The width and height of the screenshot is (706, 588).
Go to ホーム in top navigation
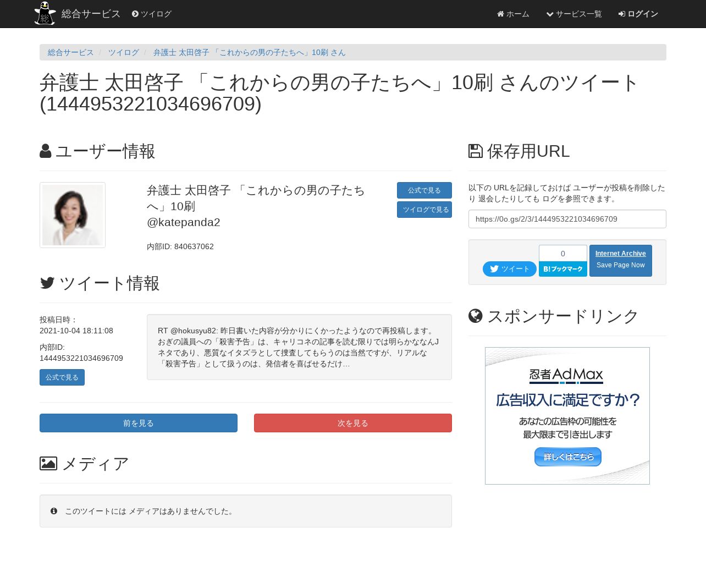513,14
